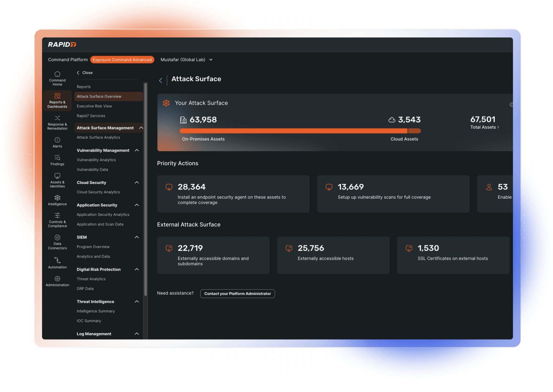This screenshot has height=392, width=553.
Task: Click Contact your Platform Administrator button
Action: point(237,293)
